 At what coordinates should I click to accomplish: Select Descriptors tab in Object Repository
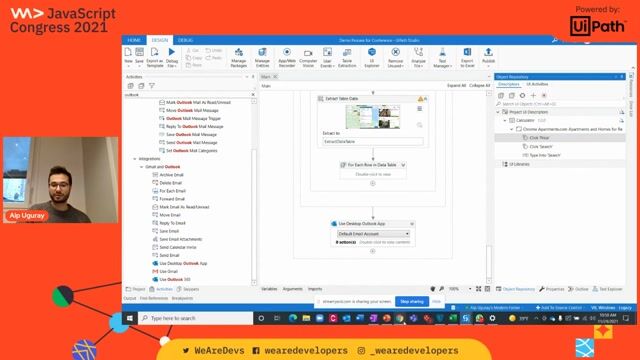(509, 84)
